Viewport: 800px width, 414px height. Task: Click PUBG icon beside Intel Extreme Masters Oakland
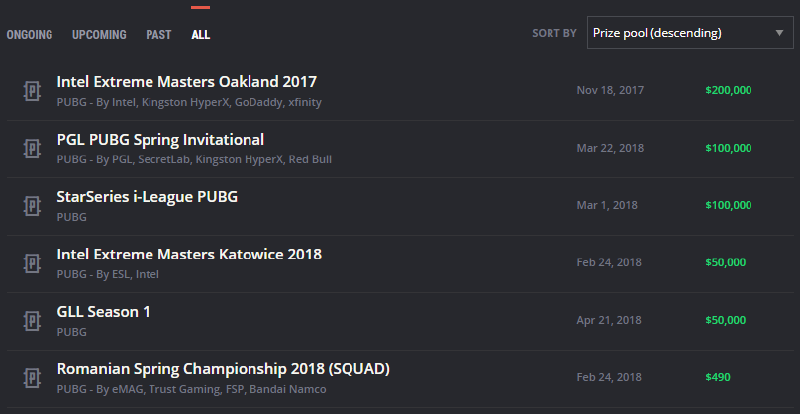pos(31,91)
